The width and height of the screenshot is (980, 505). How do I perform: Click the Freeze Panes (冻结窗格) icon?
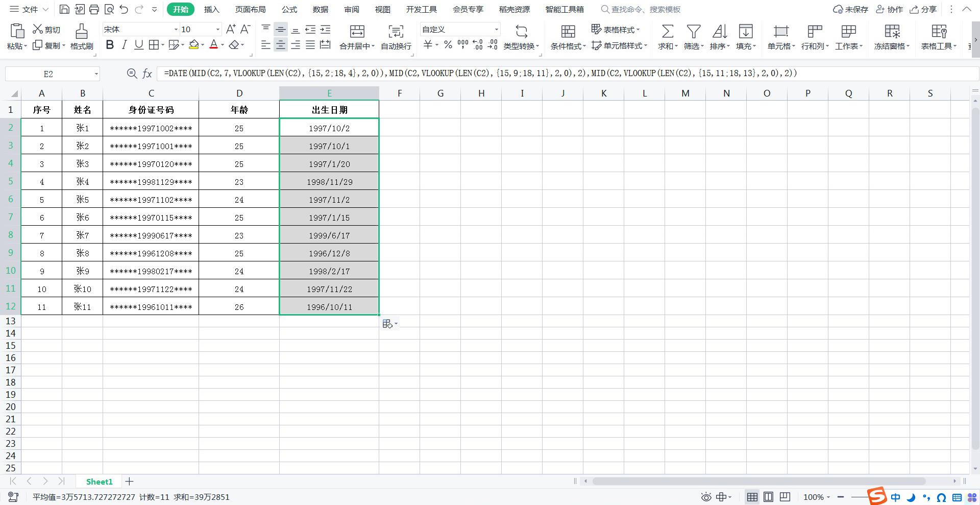(x=892, y=32)
